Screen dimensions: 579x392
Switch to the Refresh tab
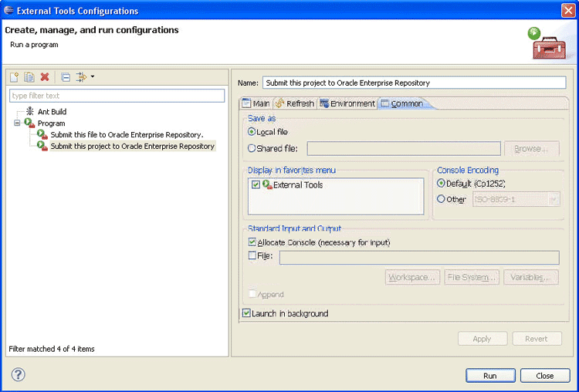pos(295,103)
